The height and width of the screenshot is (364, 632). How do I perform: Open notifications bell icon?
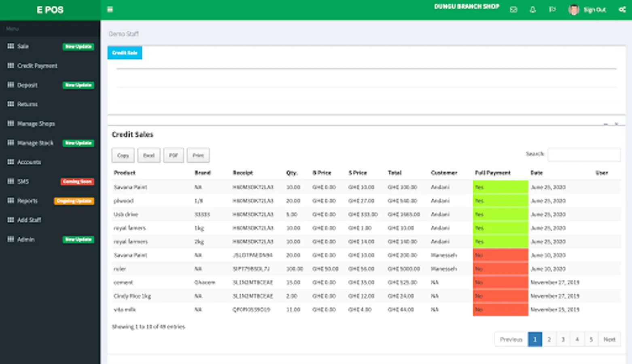pos(532,10)
